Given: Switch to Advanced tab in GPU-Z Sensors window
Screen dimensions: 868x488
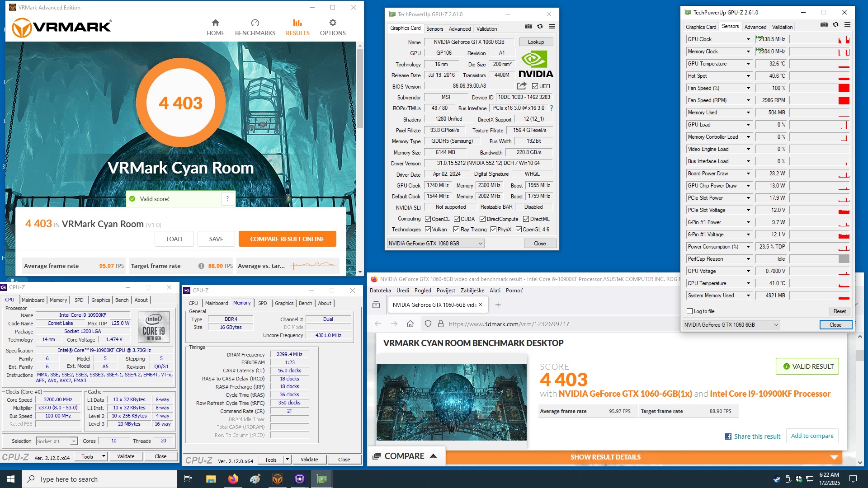Looking at the screenshot, I should point(755,27).
